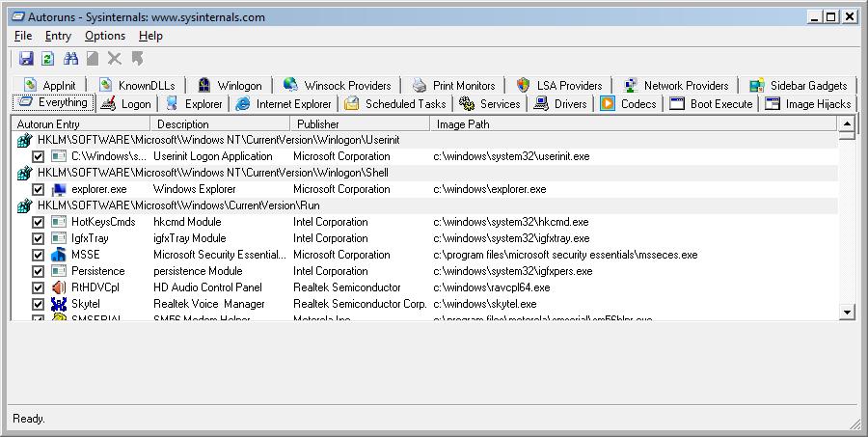868x437 pixels.
Task: Click the scrollbar up arrow
Action: 847,124
